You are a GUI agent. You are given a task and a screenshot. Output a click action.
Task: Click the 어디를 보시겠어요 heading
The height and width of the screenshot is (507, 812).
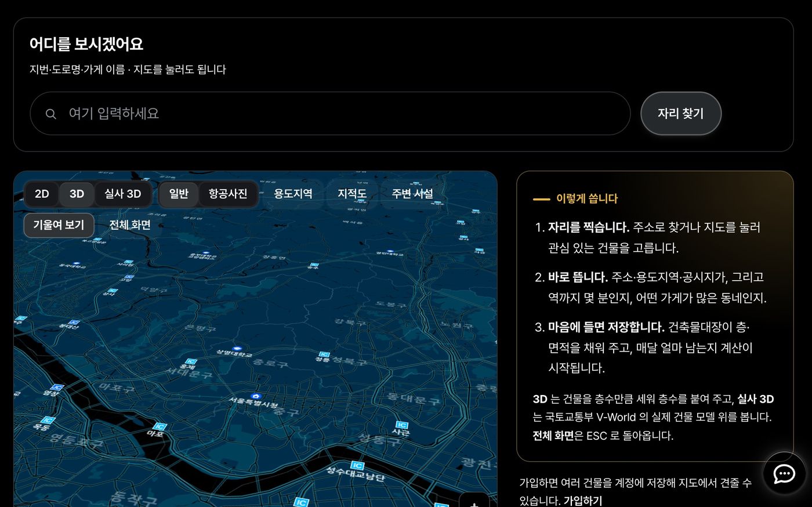click(x=86, y=44)
